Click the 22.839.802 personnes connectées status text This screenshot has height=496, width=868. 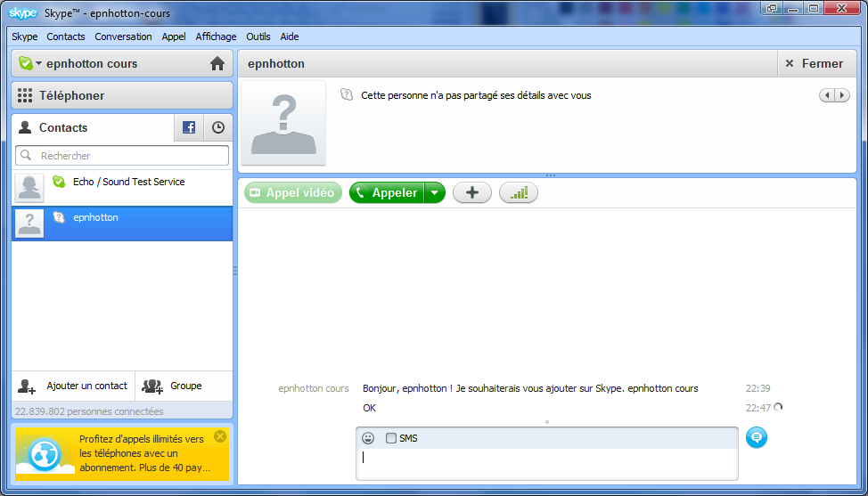point(89,411)
